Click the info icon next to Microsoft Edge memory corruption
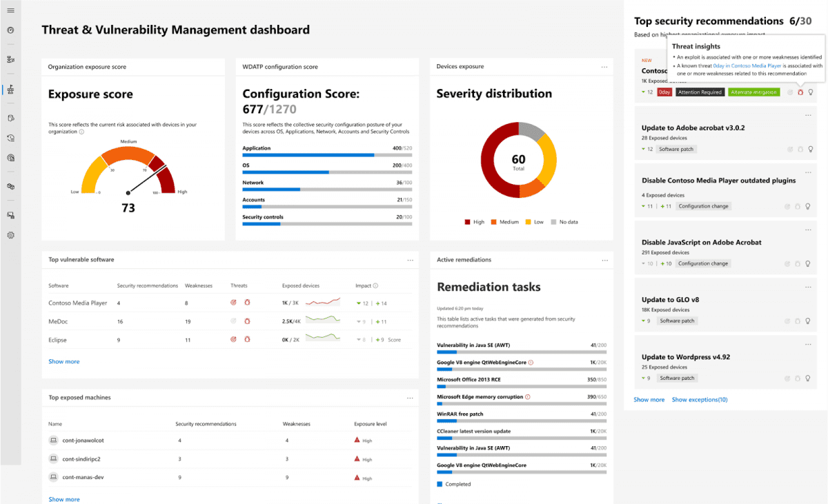Viewport: 828px width, 504px height. [x=528, y=396]
